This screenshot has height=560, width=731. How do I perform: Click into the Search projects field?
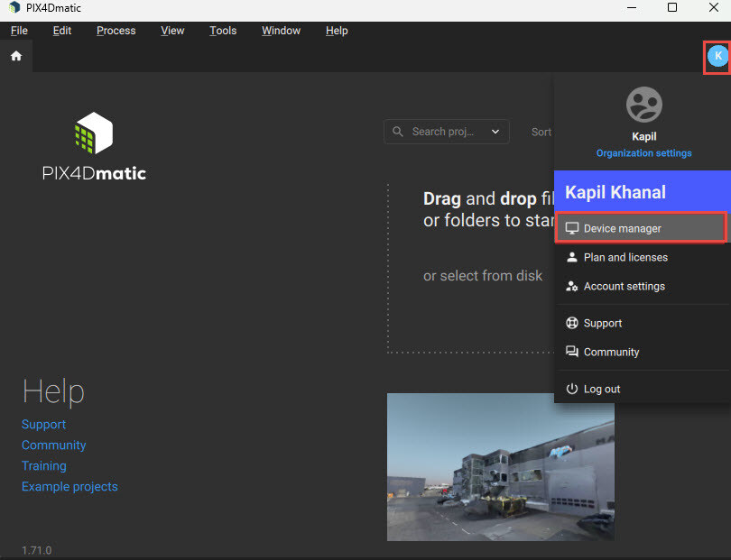pyautogui.click(x=440, y=132)
